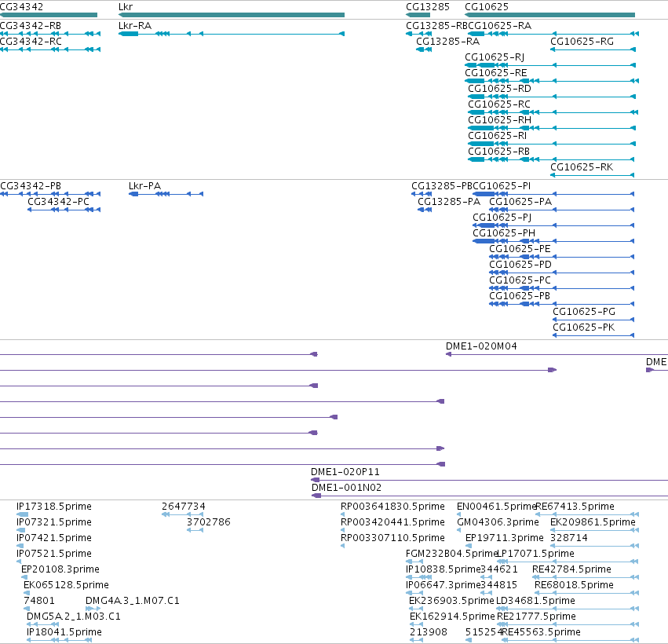This screenshot has width=668, height=644.
Task: Click EST IP07321.5prime label
Action: [53, 522]
